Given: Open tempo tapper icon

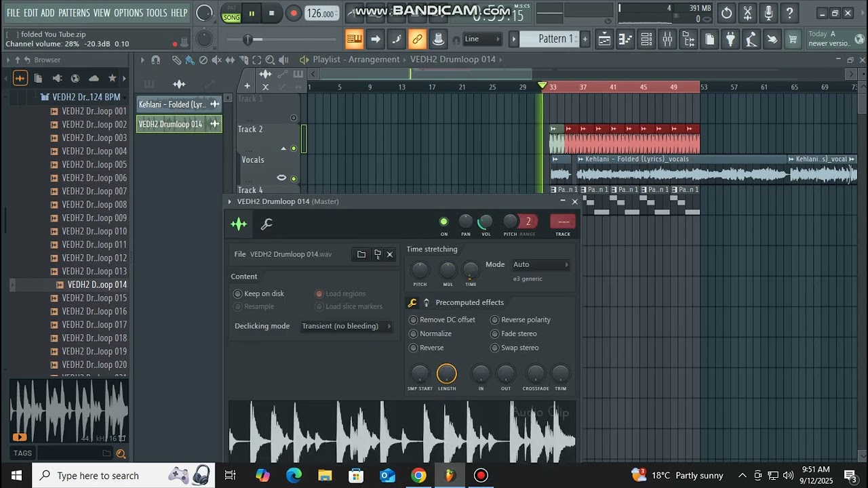Looking at the screenshot, I should click(x=751, y=39).
